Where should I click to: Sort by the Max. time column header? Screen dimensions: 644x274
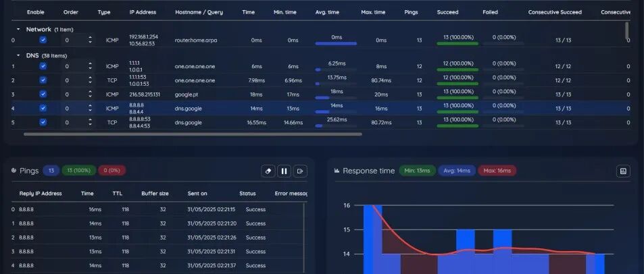[373, 12]
